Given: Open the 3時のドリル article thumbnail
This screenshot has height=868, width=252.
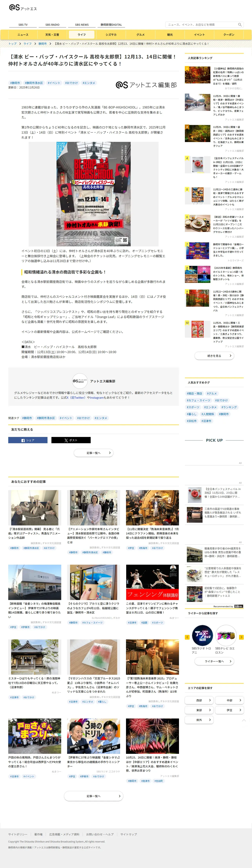Looking at the screenshot, I should 94,736.
